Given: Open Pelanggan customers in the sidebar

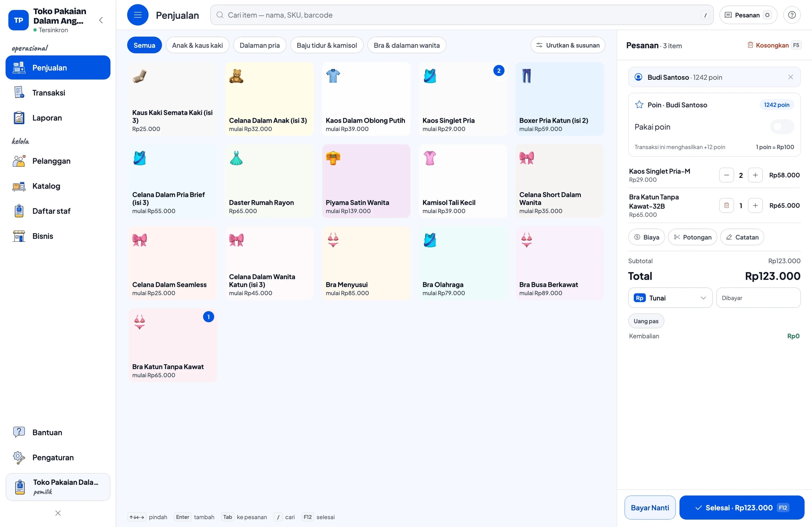Looking at the screenshot, I should 58,161.
